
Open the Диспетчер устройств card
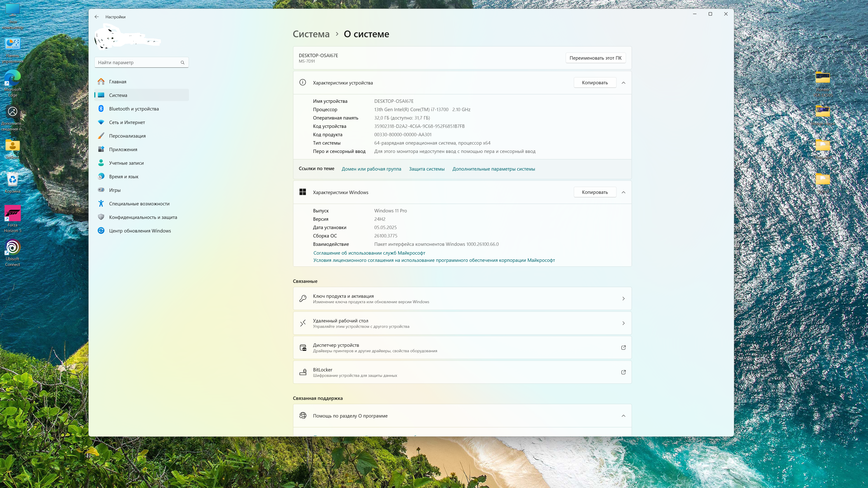coord(462,347)
